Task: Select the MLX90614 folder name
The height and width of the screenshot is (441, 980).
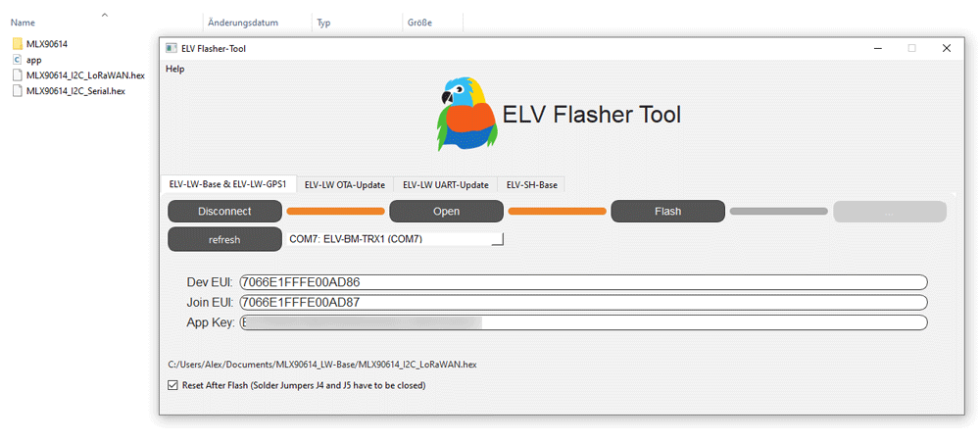Action: (x=47, y=44)
